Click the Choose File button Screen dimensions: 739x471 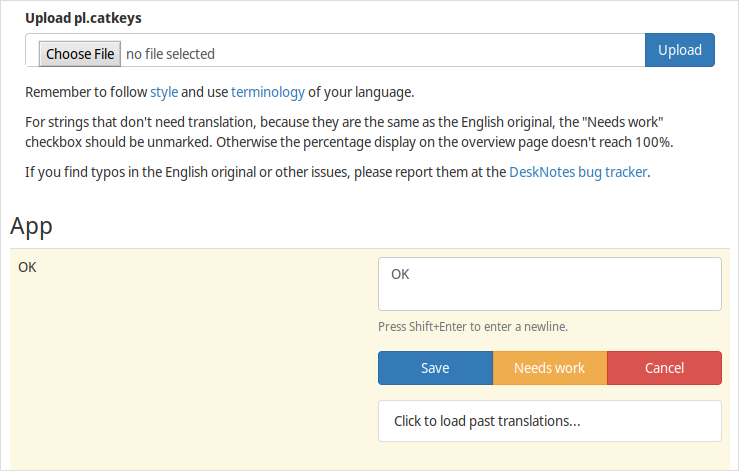pyautogui.click(x=80, y=54)
